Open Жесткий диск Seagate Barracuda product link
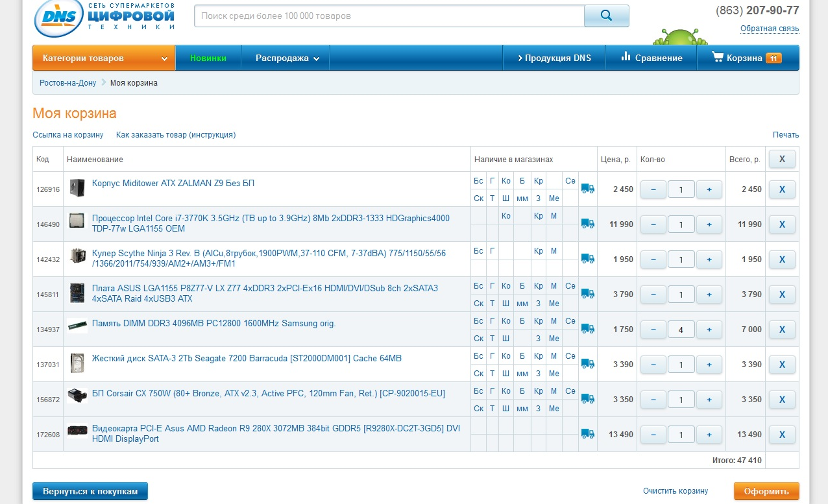This screenshot has height=504, width=828. (247, 359)
